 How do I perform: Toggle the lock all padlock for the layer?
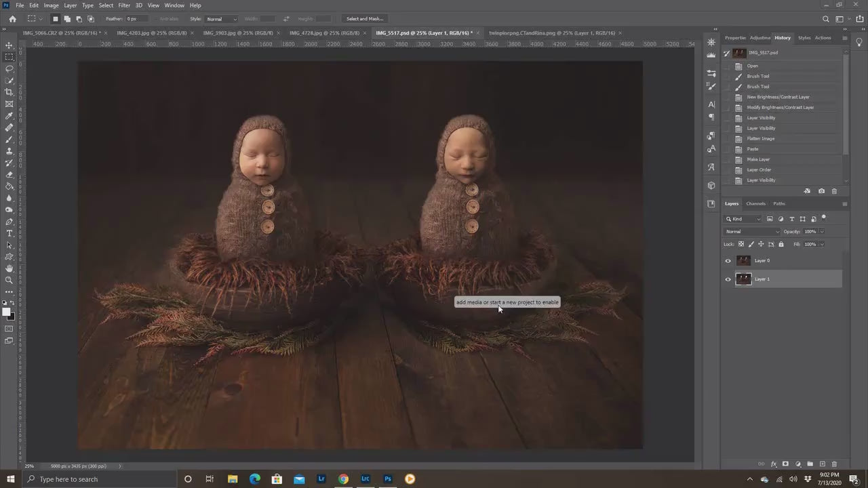tap(781, 244)
